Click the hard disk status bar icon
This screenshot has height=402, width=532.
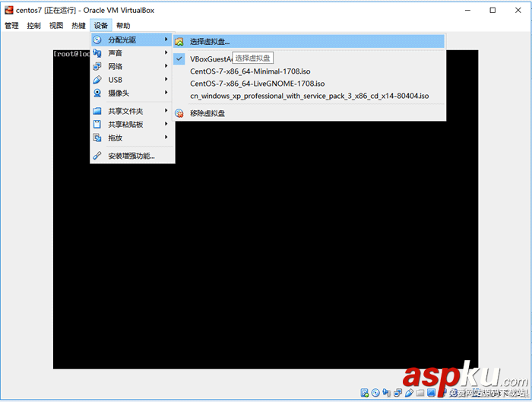(x=365, y=393)
